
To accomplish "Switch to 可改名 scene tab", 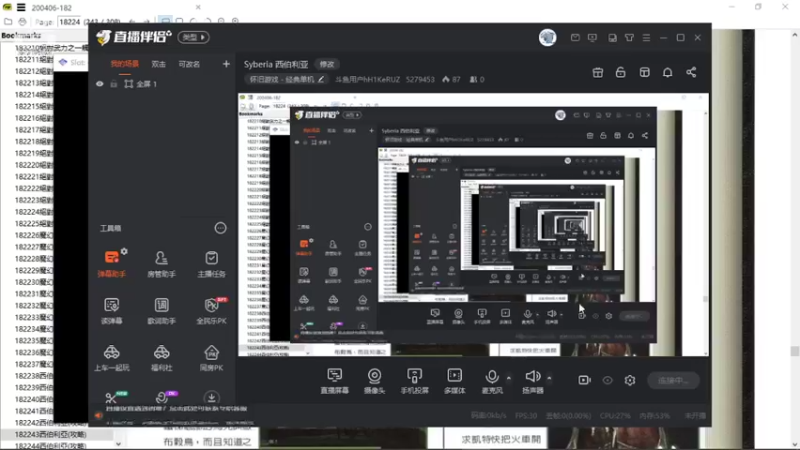I will coord(189,64).
